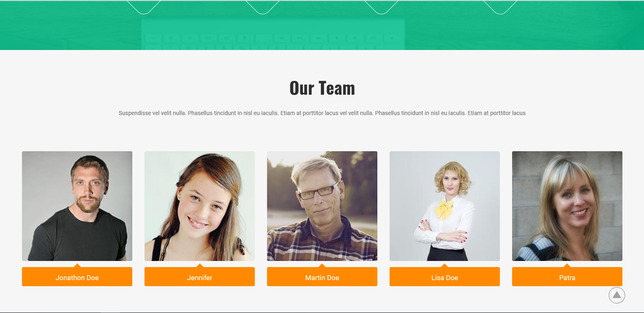Click the Suspendisse vel velit description text
644x313 pixels.
(x=322, y=113)
